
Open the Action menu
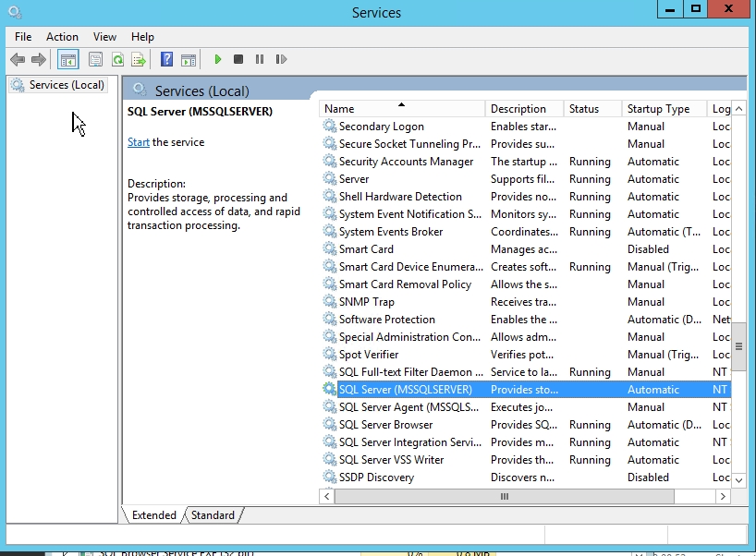click(62, 36)
